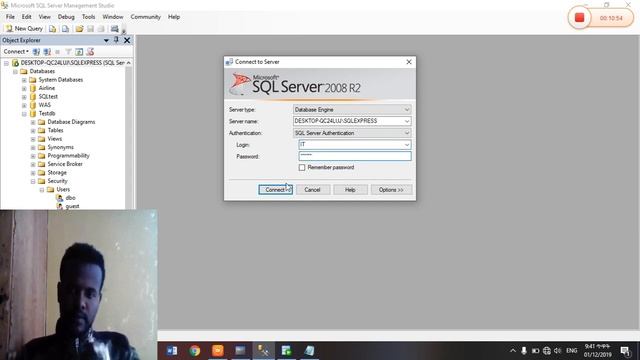Expand the Airline database node
Viewport: 640px width, 360px height.
click(x=24, y=88)
